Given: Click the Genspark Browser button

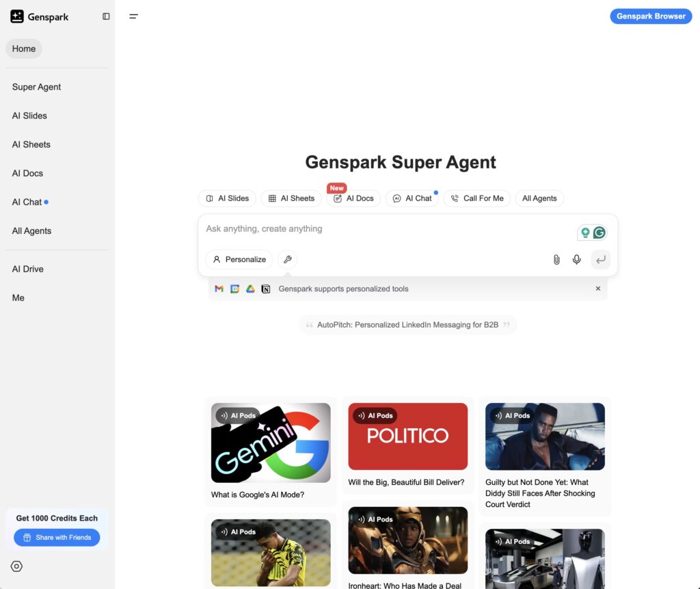Looking at the screenshot, I should (651, 16).
